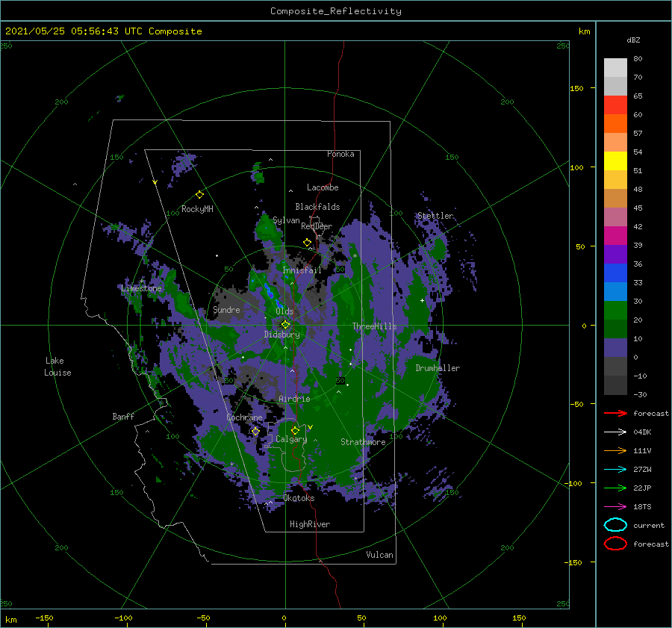Click the Ponoka label

(x=340, y=154)
